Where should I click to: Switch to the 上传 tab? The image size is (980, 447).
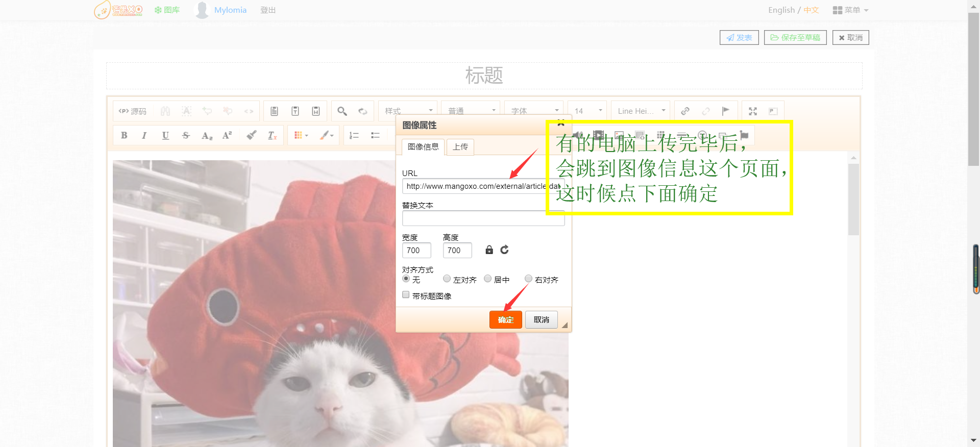tap(460, 147)
